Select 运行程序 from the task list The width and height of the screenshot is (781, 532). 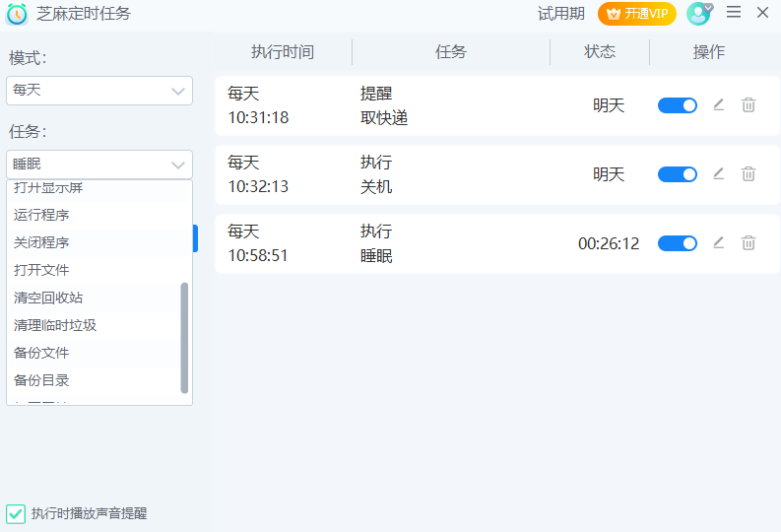[x=41, y=215]
